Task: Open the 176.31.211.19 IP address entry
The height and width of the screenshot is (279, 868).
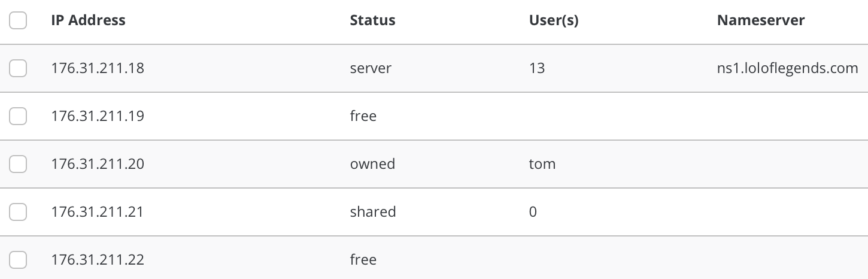Action: (98, 116)
